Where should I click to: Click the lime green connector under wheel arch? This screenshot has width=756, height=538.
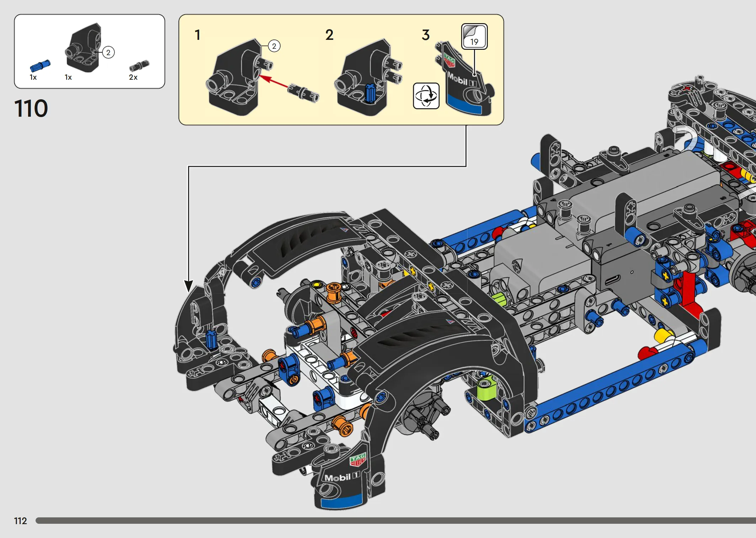[x=486, y=388]
